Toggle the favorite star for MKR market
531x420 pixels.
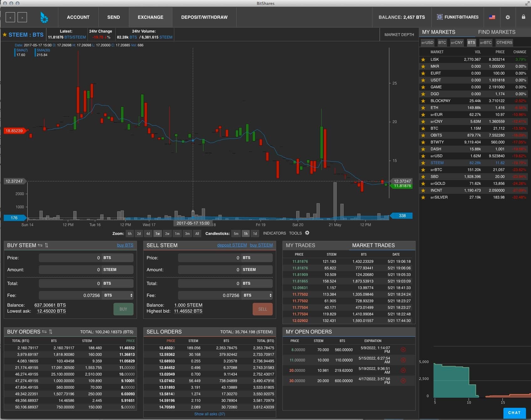pos(423,66)
